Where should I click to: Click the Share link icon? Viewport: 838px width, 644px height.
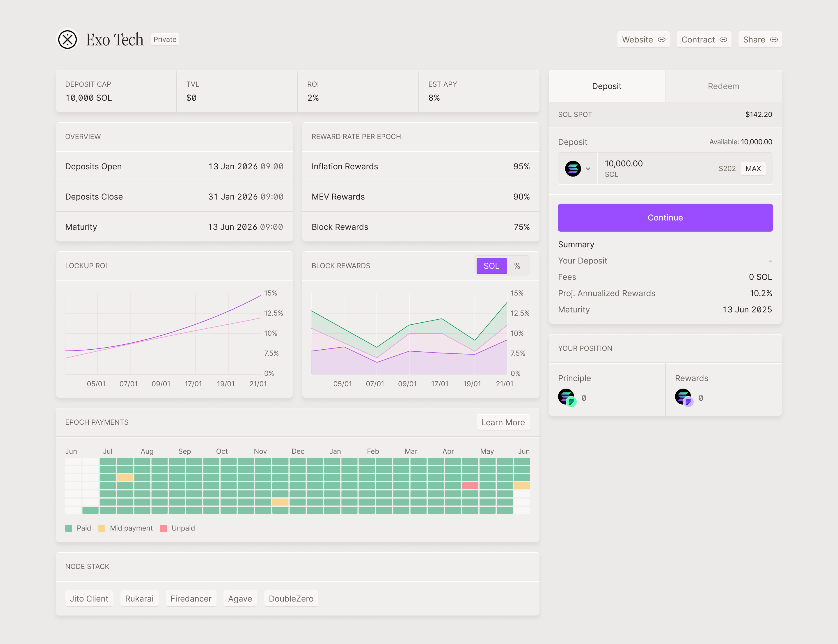774,40
